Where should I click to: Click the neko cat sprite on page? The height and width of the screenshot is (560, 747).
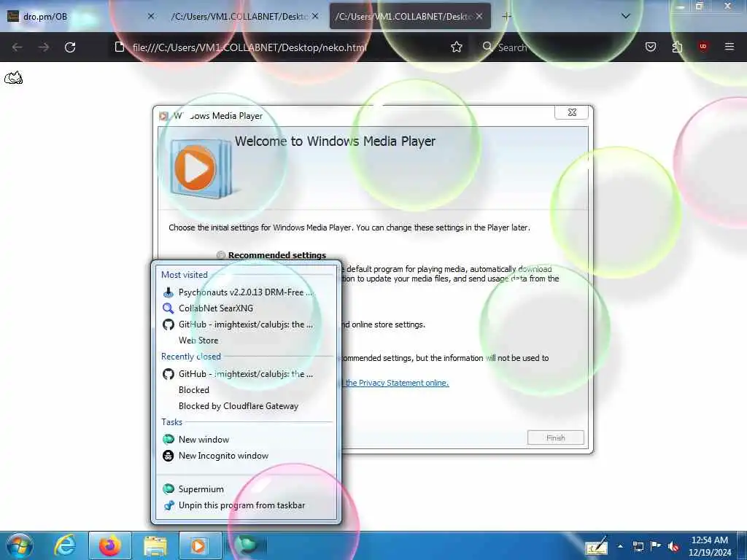click(13, 77)
